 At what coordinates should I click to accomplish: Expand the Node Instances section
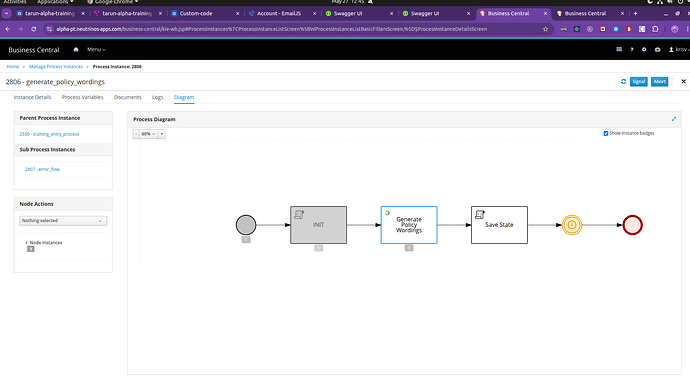pyautogui.click(x=44, y=242)
